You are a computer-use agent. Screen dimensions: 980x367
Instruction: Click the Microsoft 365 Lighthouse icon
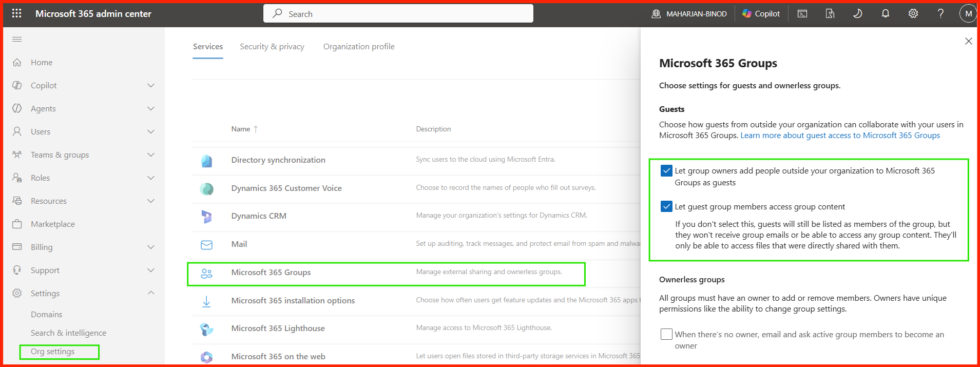(206, 329)
